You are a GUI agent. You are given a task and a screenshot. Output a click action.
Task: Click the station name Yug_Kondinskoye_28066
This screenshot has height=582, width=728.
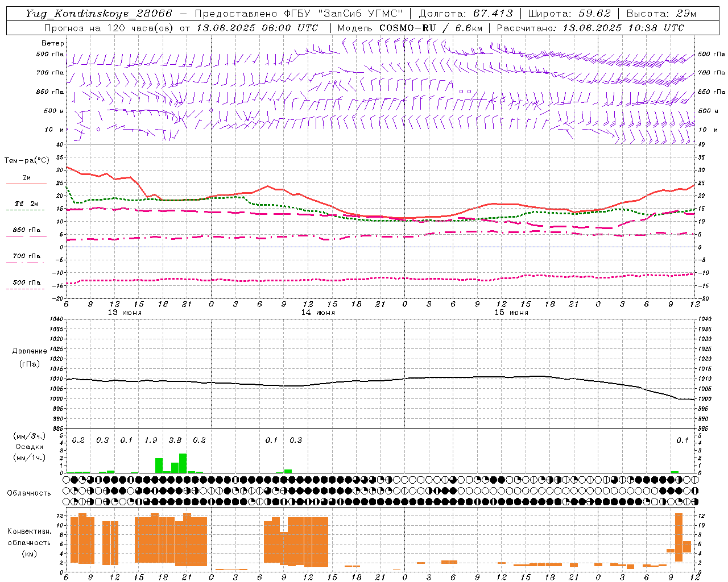pos(98,14)
